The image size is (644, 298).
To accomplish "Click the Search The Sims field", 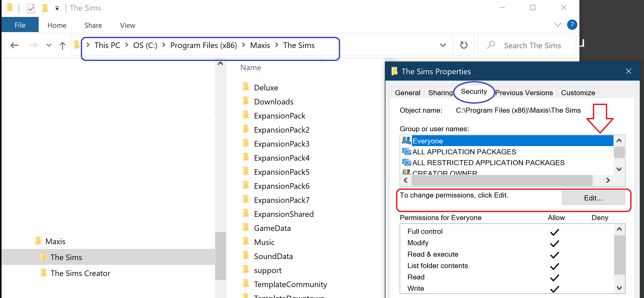I will click(532, 45).
